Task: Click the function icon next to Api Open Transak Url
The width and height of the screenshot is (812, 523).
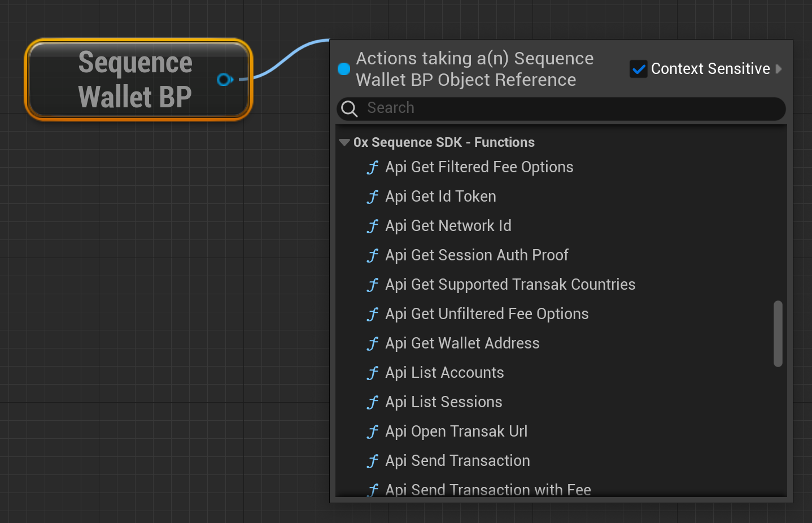Action: click(x=373, y=432)
